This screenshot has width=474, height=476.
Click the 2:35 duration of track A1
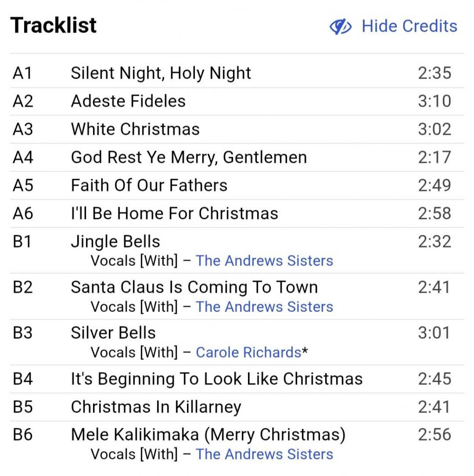point(434,73)
